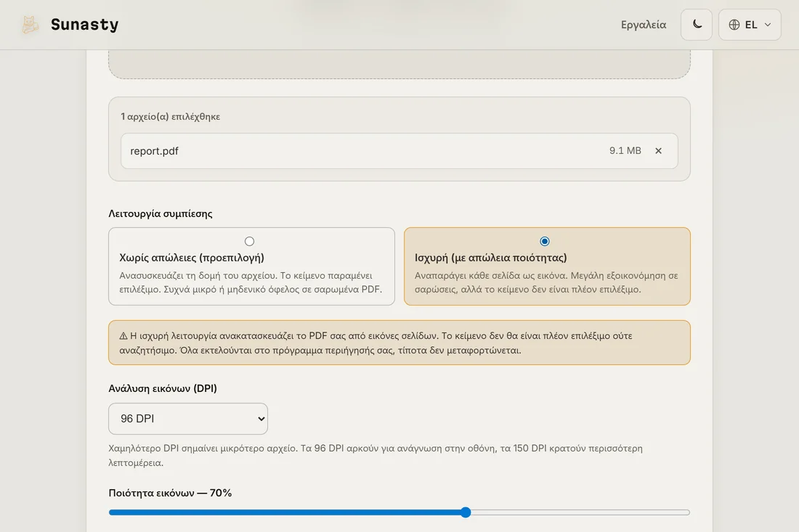Screen dimensions: 799x532
Task: Open the 96 DPI resolution dropdown
Action: (188, 419)
